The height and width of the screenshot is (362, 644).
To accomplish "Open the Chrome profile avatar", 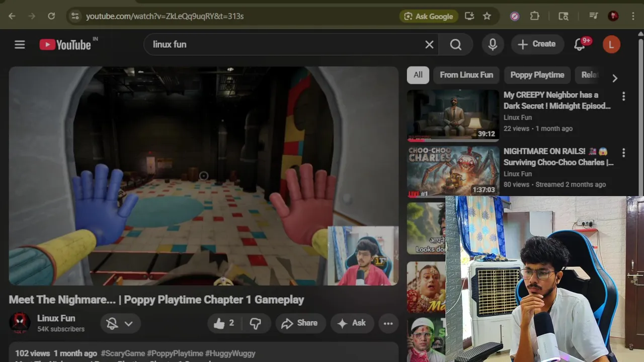I will (x=613, y=16).
